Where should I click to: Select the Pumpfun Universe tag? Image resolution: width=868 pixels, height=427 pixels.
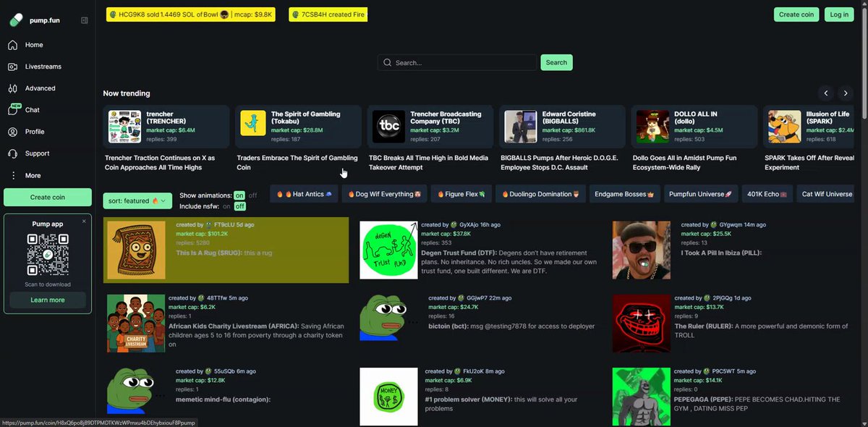click(x=700, y=194)
